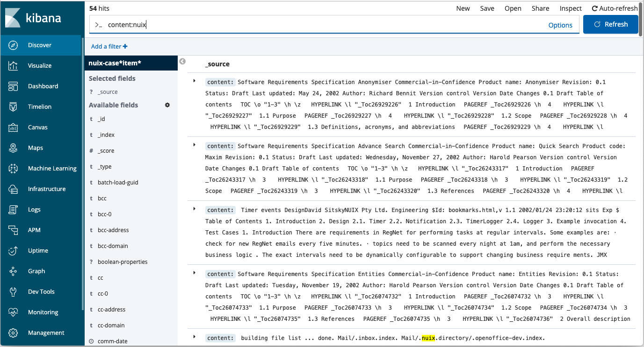
Task: Open the Canvas icon
Action: pyautogui.click(x=13, y=127)
